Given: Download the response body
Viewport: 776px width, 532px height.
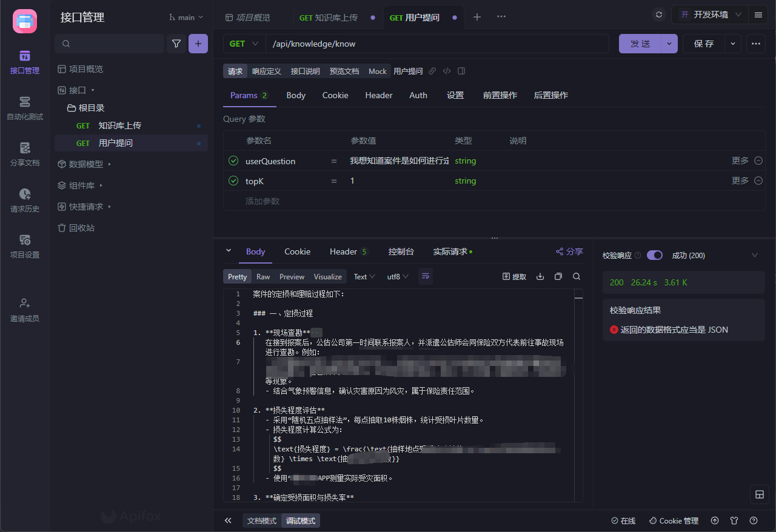Looking at the screenshot, I should point(540,276).
